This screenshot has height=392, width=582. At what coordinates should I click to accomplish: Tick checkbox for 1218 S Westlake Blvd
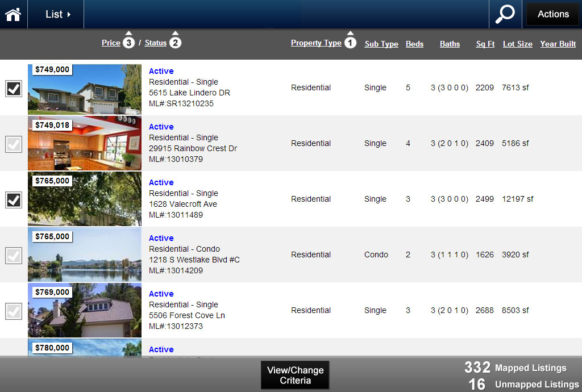pyautogui.click(x=14, y=256)
